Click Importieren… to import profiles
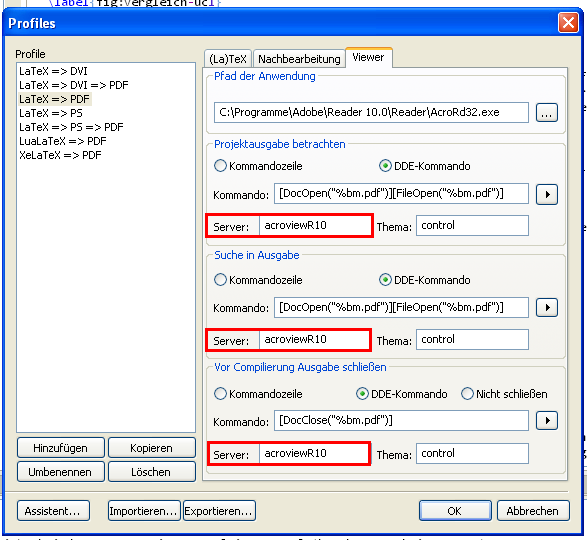 (x=144, y=511)
